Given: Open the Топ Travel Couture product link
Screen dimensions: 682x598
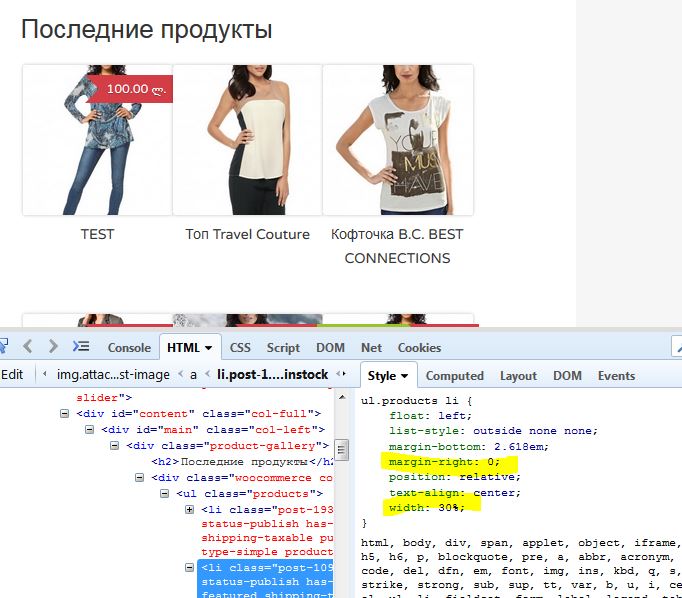Looking at the screenshot, I should (247, 234).
